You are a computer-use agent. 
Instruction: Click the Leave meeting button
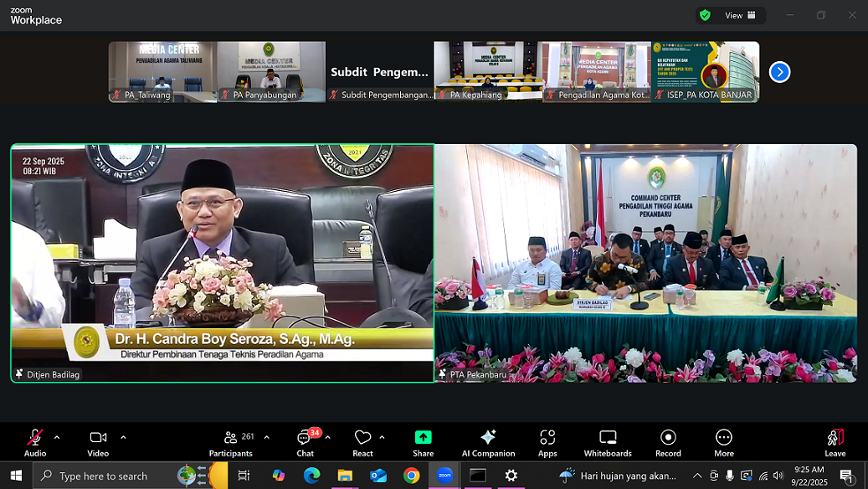click(835, 441)
